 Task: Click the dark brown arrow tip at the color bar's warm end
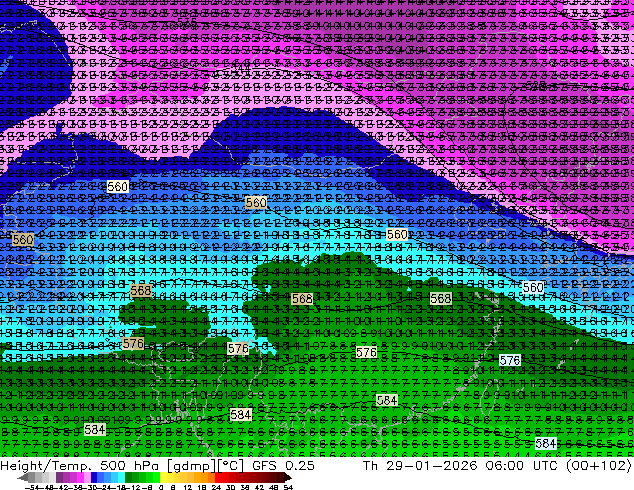coord(287,477)
